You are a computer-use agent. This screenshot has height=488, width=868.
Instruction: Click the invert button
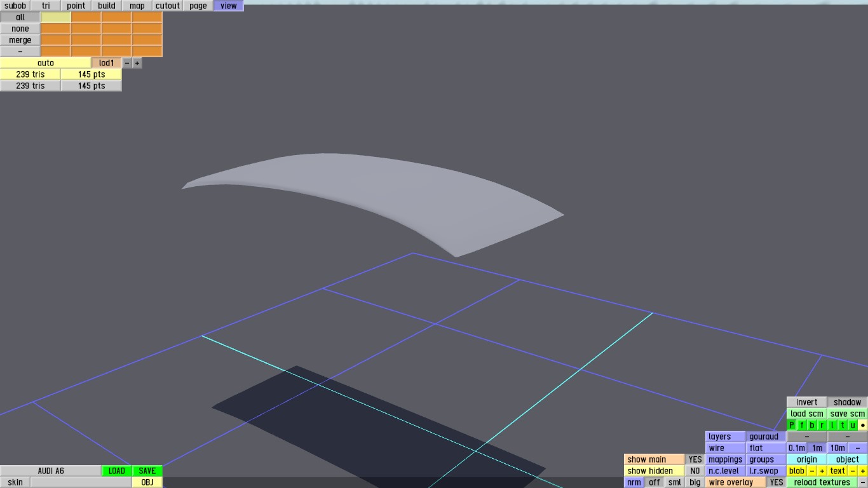807,402
